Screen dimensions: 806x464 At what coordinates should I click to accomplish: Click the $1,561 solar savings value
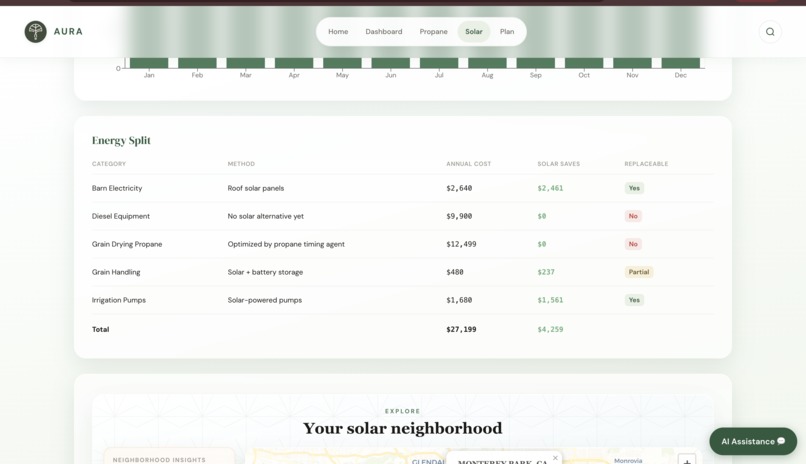click(550, 300)
